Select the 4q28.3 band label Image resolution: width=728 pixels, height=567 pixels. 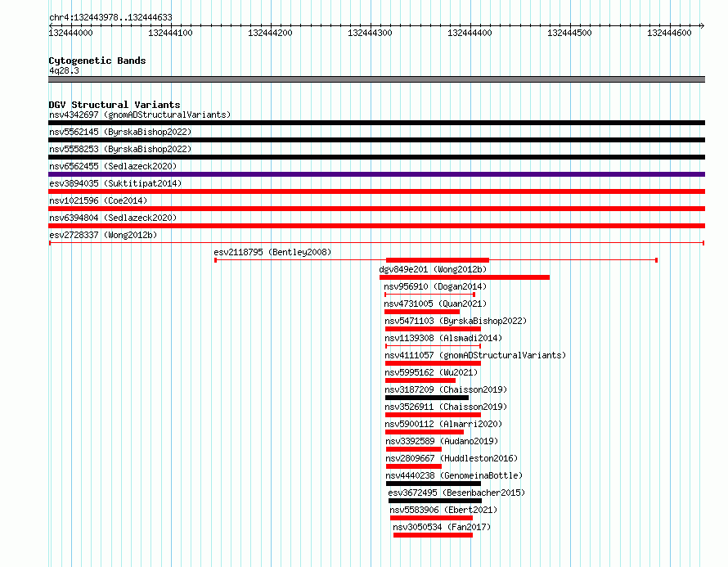point(64,70)
